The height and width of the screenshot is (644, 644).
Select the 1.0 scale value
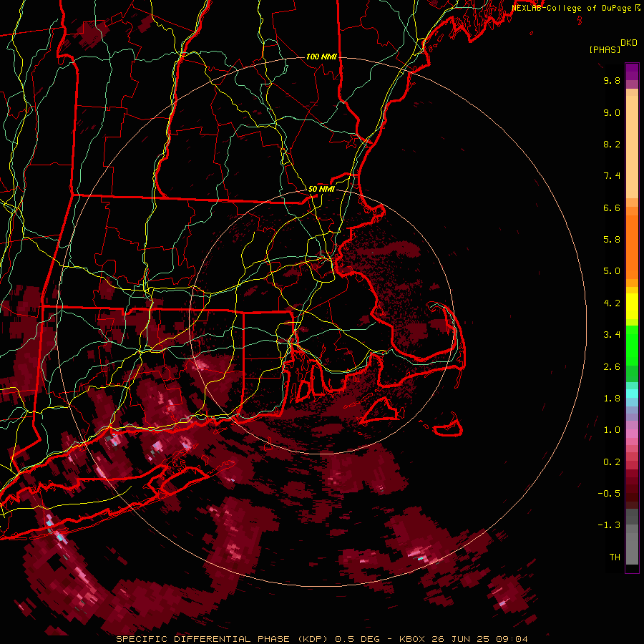pos(612,430)
